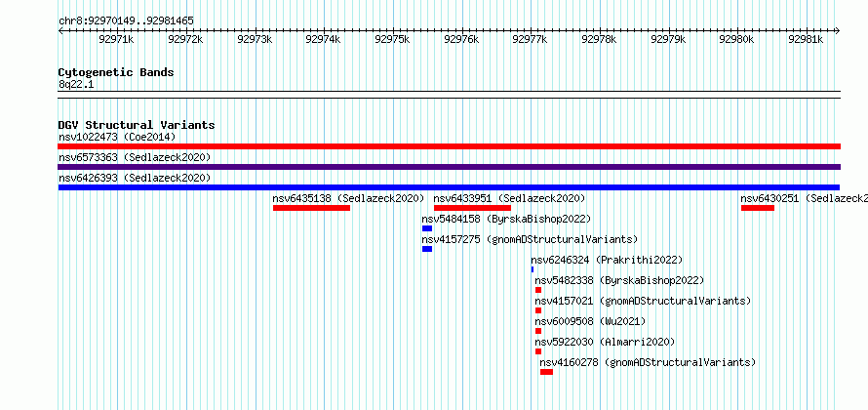
Task: Click the 92975k ruler label
Action: pyautogui.click(x=392, y=39)
